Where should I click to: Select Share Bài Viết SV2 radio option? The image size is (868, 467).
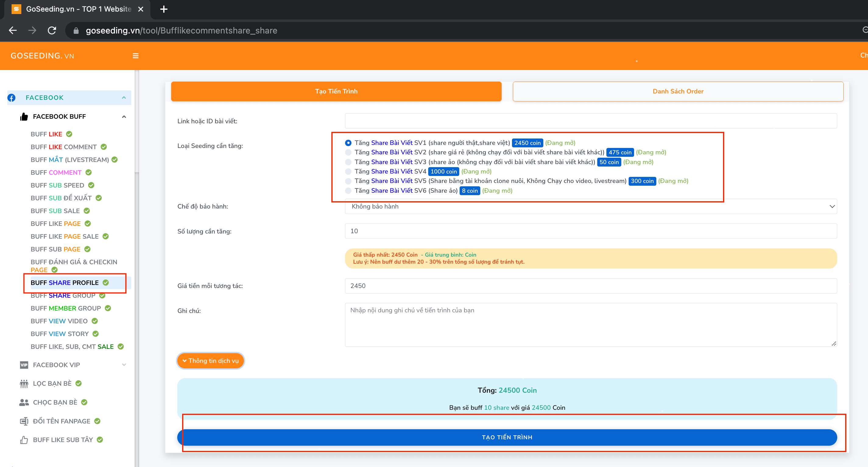348,153
